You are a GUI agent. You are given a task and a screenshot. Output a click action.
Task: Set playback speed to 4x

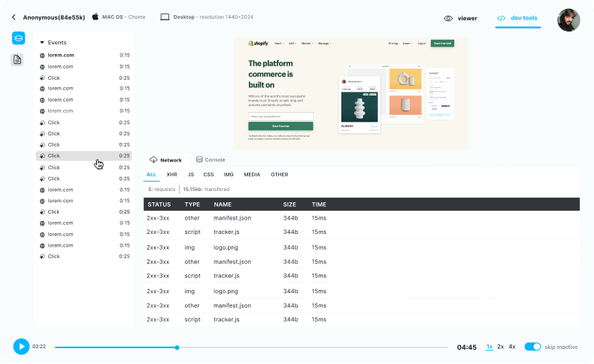512,347
